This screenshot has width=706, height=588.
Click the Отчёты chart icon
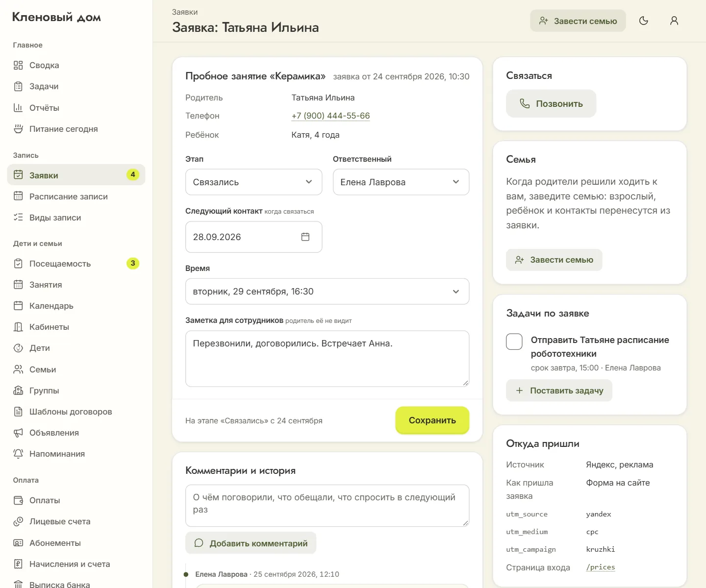coord(18,108)
